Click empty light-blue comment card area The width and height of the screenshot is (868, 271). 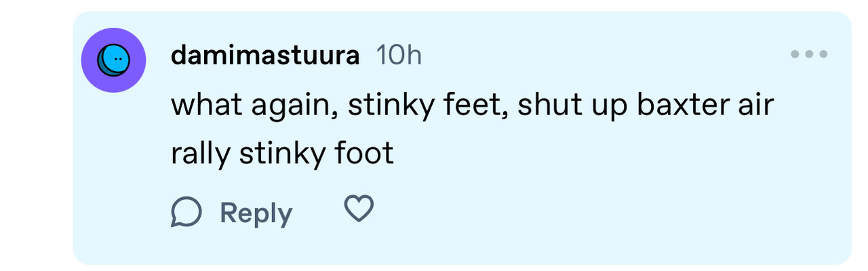[610, 203]
